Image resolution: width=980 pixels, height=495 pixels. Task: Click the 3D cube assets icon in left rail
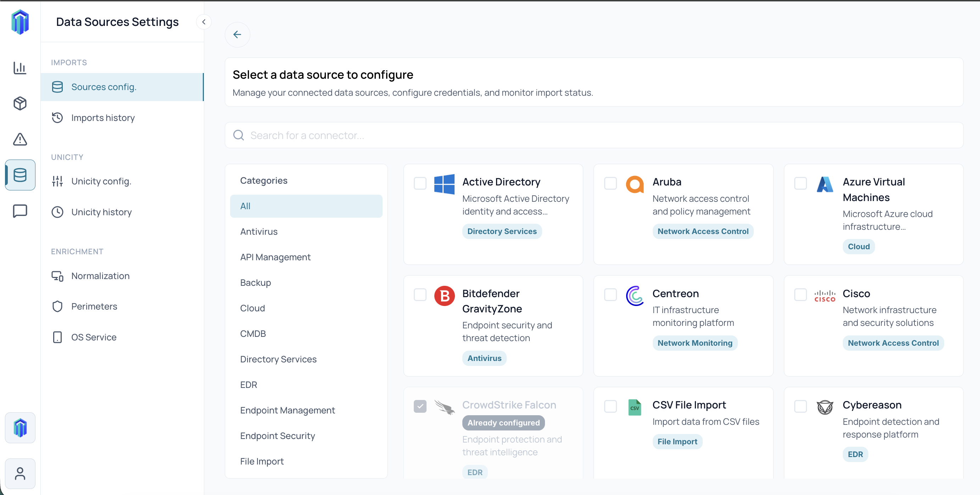(20, 103)
